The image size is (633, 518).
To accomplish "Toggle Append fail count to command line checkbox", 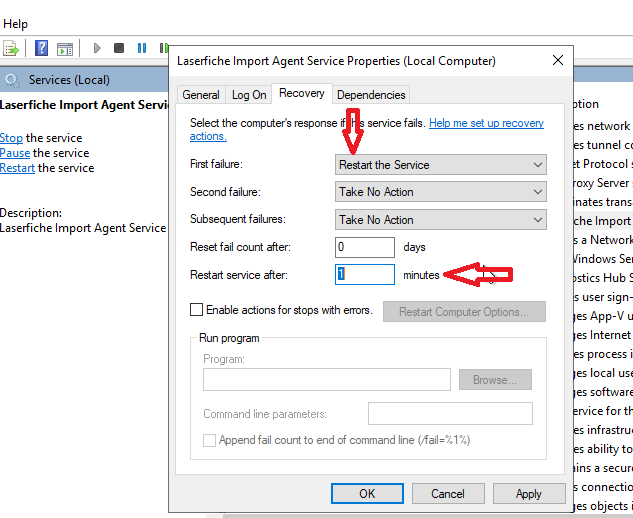I will (x=209, y=440).
